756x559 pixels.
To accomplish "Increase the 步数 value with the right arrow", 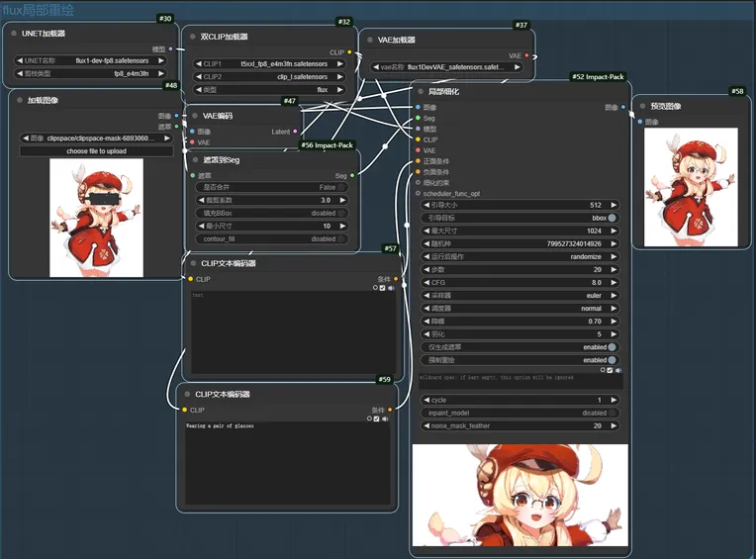I will click(x=614, y=269).
